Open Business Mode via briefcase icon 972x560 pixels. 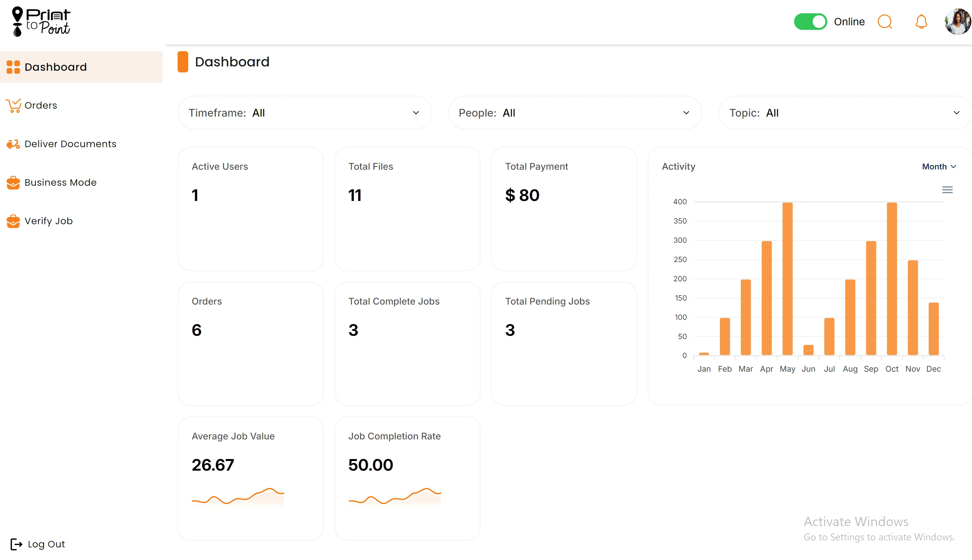click(x=14, y=183)
